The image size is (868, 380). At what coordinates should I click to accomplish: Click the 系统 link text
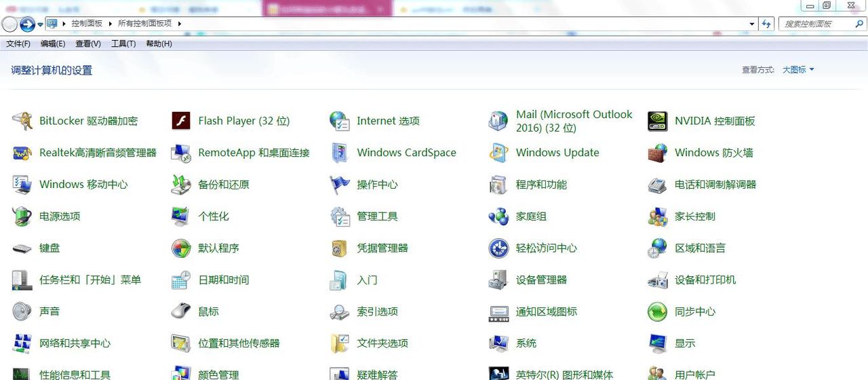point(526,344)
